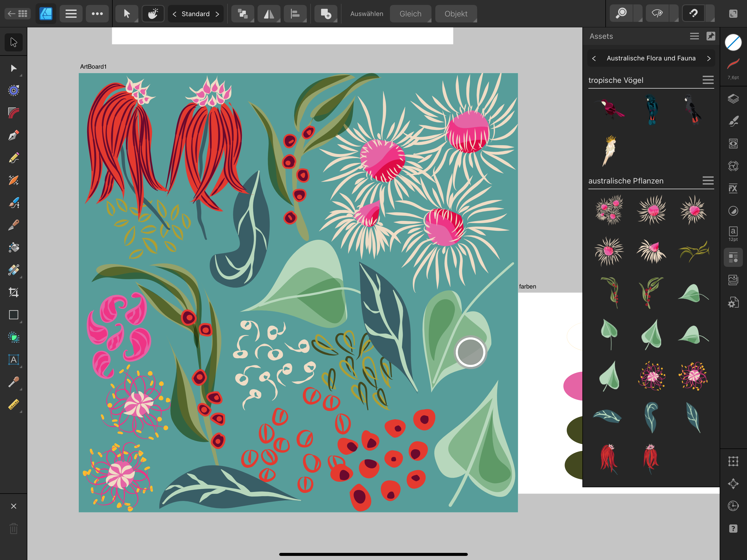Select the Measure ruler tool

click(13, 405)
